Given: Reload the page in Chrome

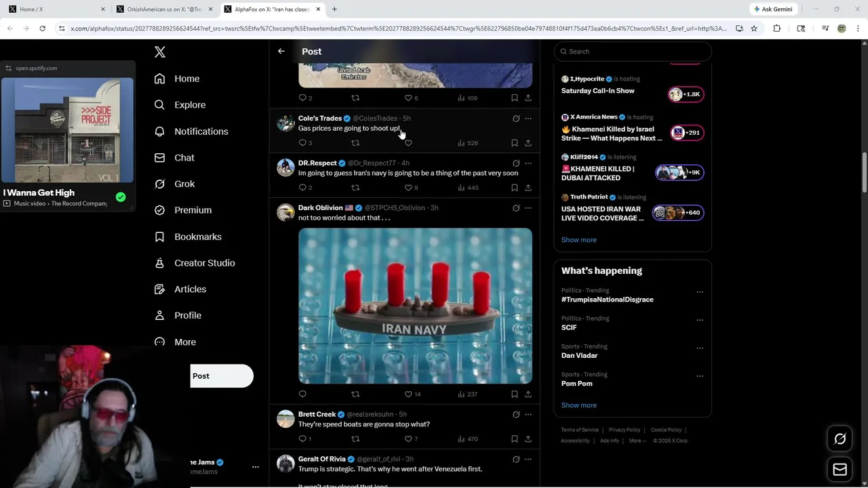Looking at the screenshot, I should pyautogui.click(x=42, y=28).
